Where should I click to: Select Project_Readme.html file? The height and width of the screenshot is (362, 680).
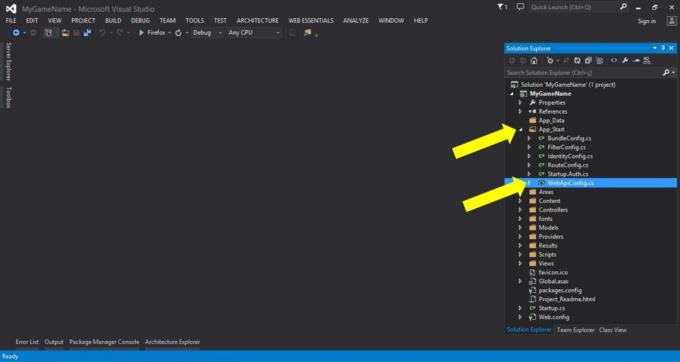point(567,299)
